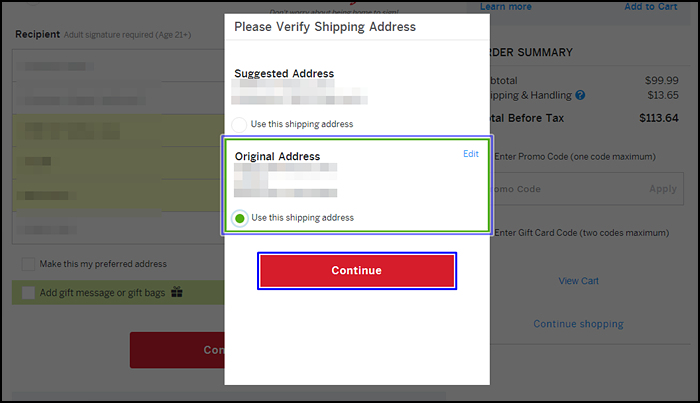Expand Enter Gift Card Code section
Image resolution: width=700 pixels, height=403 pixels.
tap(581, 233)
